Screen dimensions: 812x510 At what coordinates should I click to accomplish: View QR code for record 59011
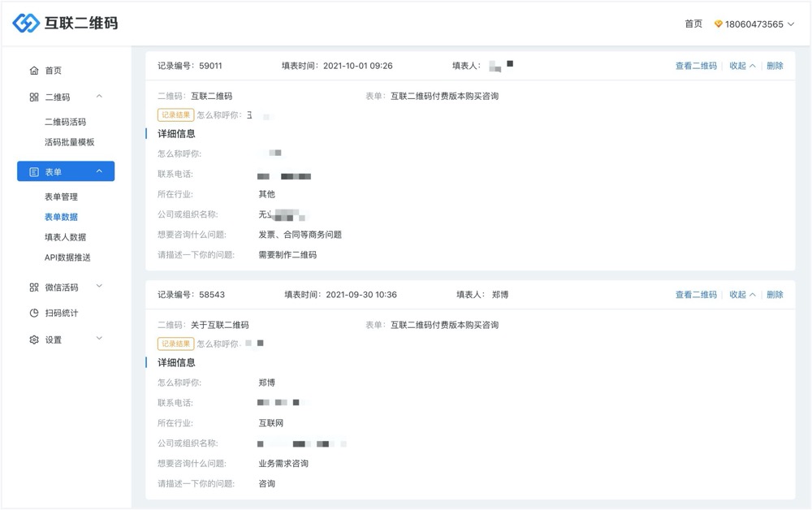coord(696,66)
